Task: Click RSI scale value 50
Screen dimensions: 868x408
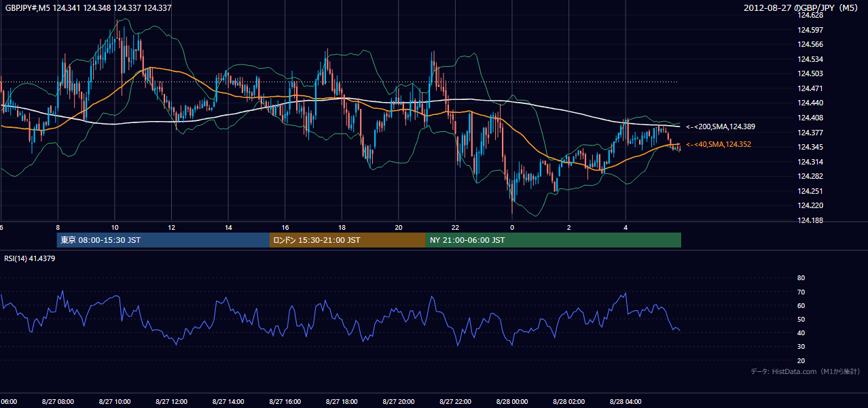Action: tap(801, 319)
